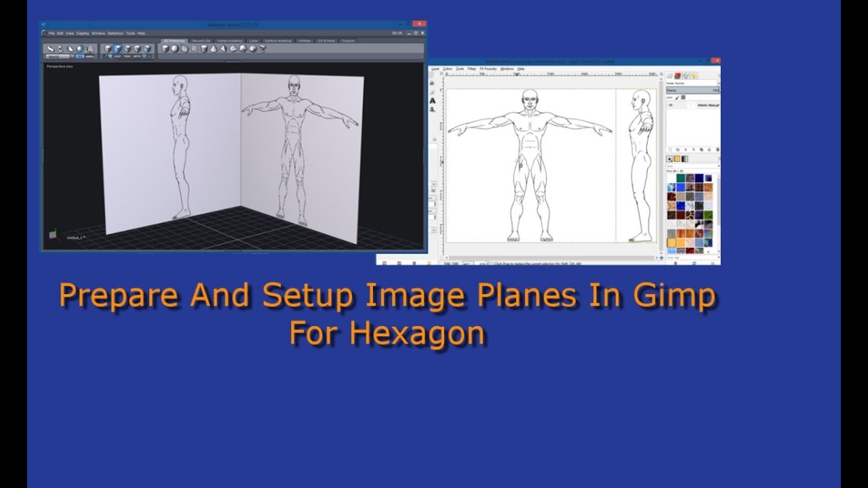The image size is (868, 488).
Task: Open the Colors menu in GIMP
Action: click(x=448, y=69)
